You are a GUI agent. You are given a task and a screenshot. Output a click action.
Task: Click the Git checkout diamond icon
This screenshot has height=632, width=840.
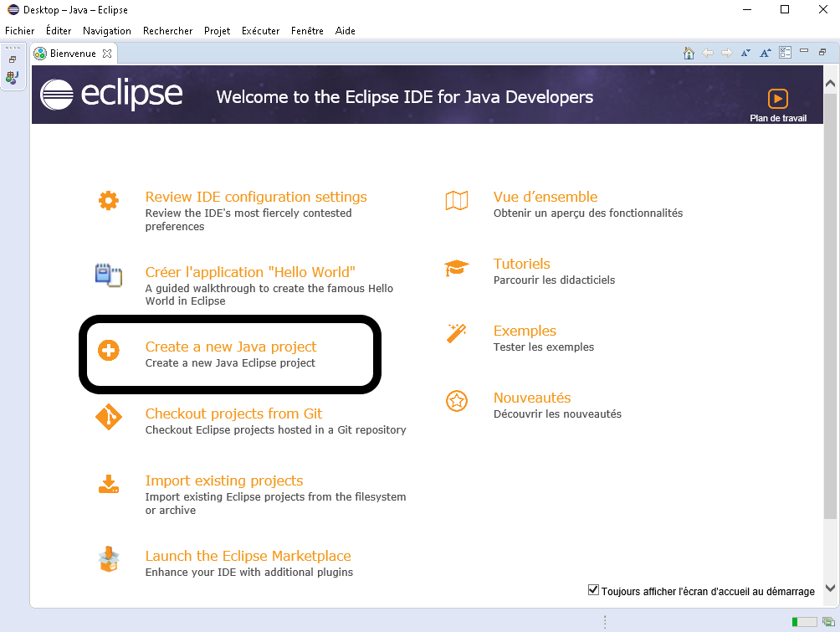pos(109,416)
